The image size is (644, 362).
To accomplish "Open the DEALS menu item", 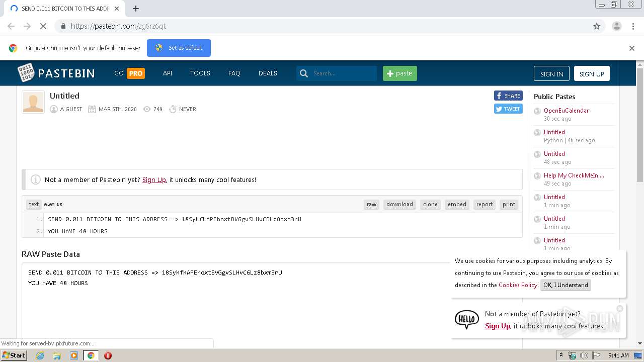I will [x=268, y=73].
